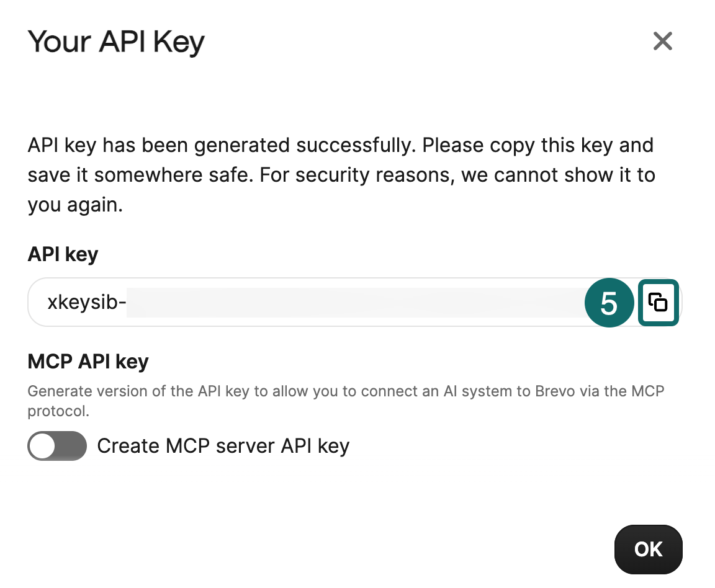
Task: Click the MCP API key section heading
Action: [88, 362]
